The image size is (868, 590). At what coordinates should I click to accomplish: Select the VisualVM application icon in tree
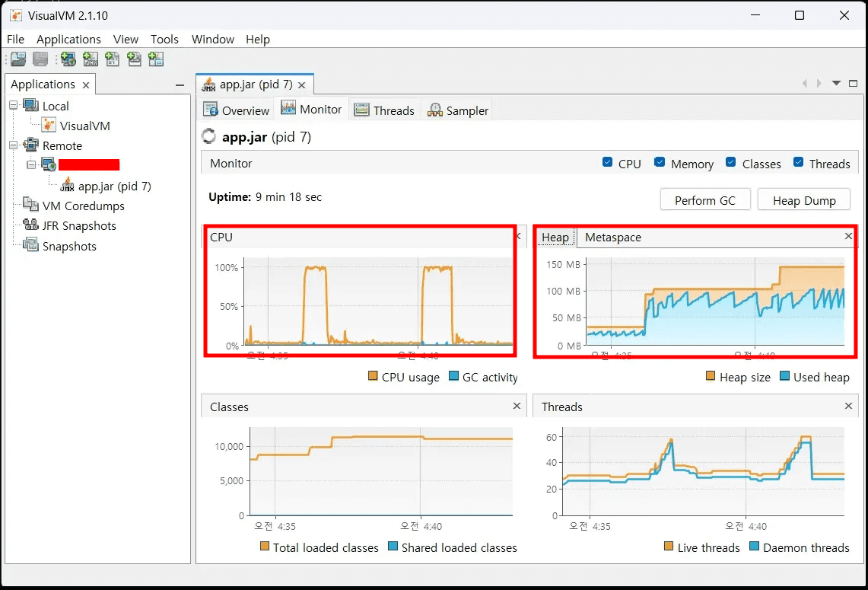(x=49, y=126)
